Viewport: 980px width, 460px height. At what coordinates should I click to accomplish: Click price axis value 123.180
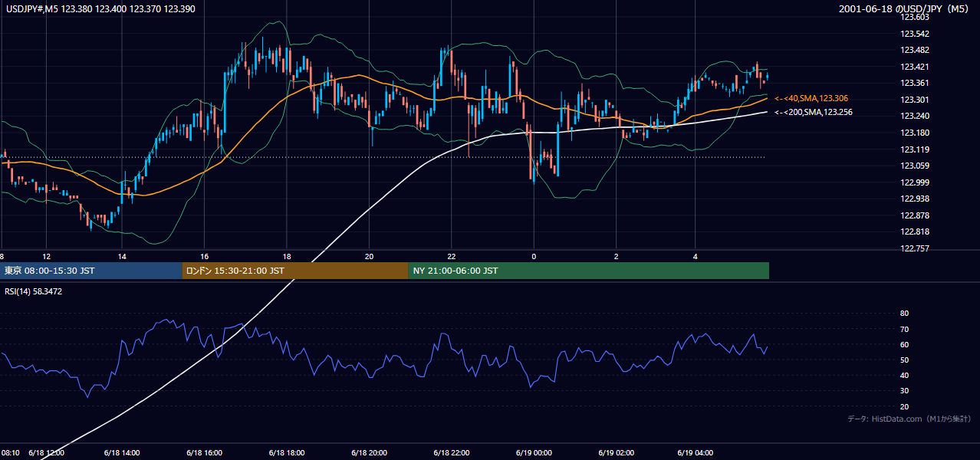[x=914, y=133]
